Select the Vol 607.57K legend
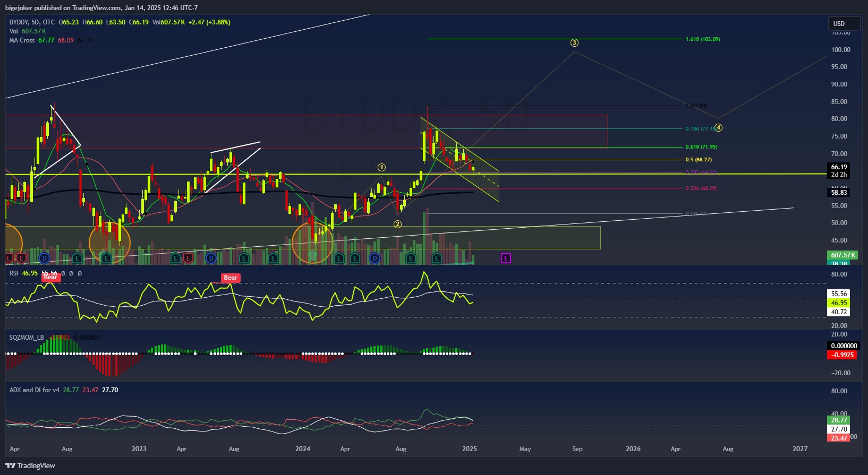This screenshot has height=475, width=868. (28, 31)
